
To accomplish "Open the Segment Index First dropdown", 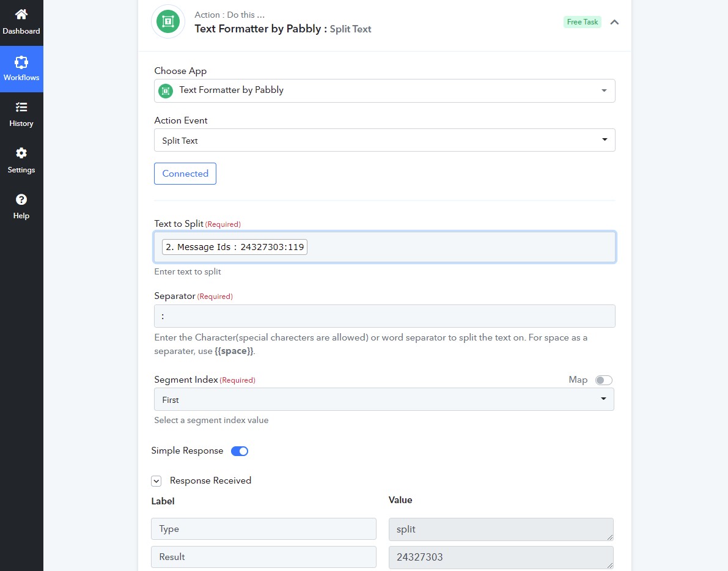I will click(384, 399).
